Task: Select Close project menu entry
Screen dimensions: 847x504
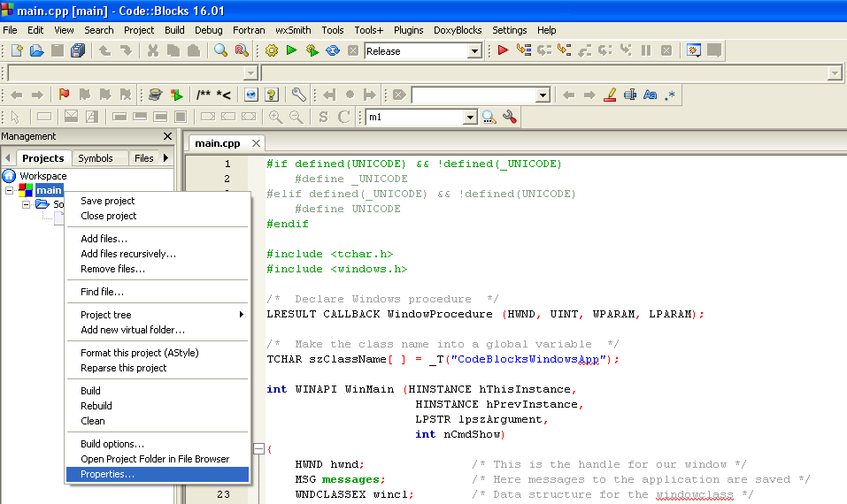Action: [158, 216]
